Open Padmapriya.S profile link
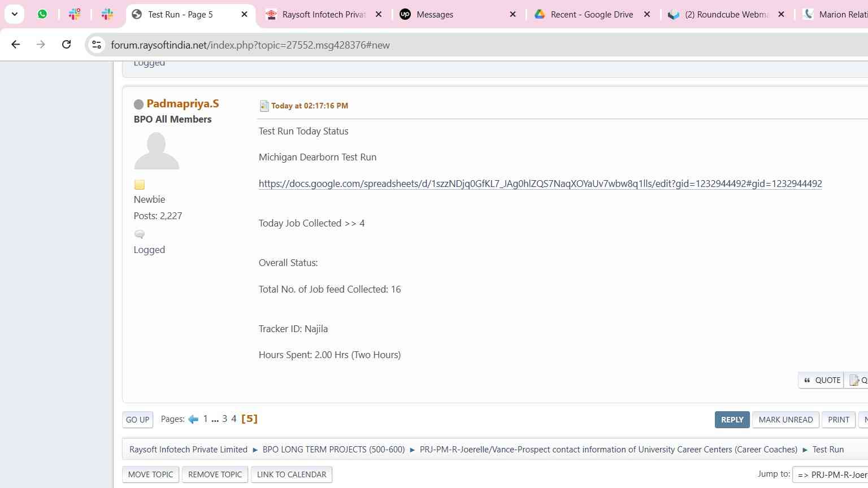 point(183,103)
